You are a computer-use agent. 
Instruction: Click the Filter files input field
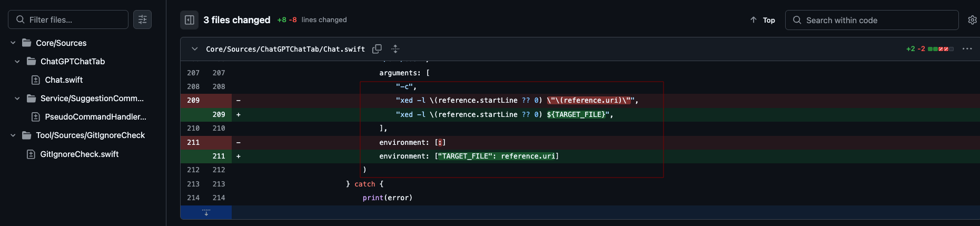68,19
